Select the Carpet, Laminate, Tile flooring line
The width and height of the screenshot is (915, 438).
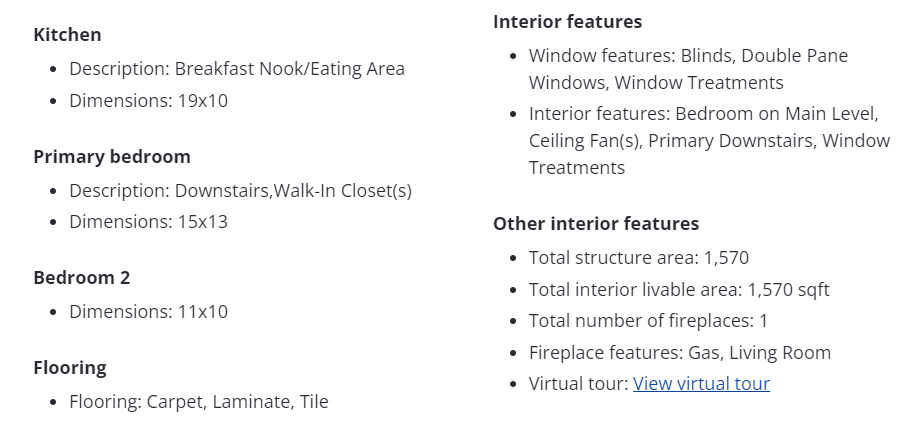click(x=198, y=402)
